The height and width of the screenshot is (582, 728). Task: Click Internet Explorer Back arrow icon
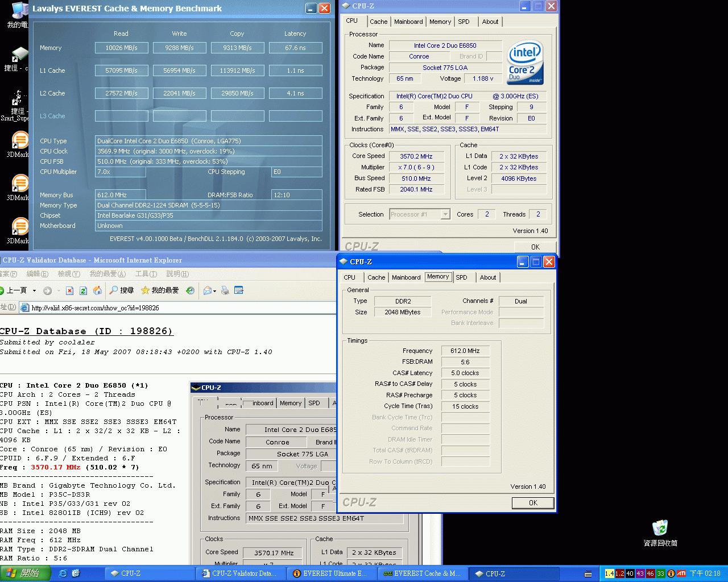(x=2, y=290)
